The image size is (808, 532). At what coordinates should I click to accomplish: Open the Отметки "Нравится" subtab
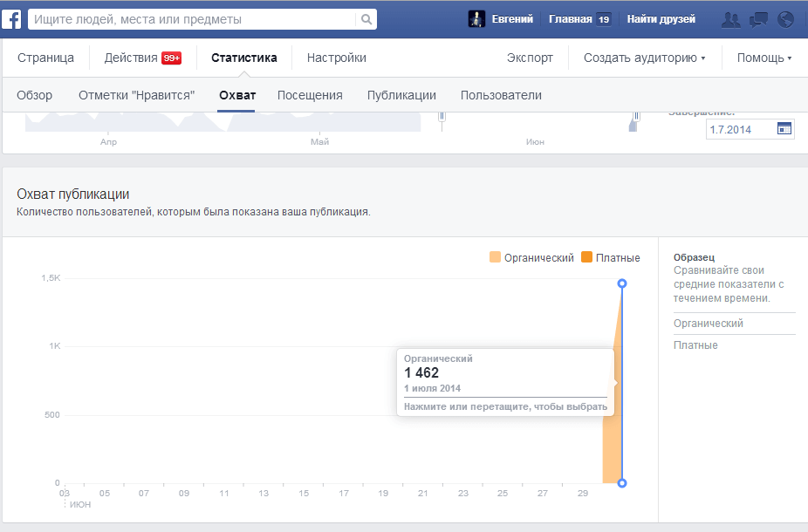(136, 95)
